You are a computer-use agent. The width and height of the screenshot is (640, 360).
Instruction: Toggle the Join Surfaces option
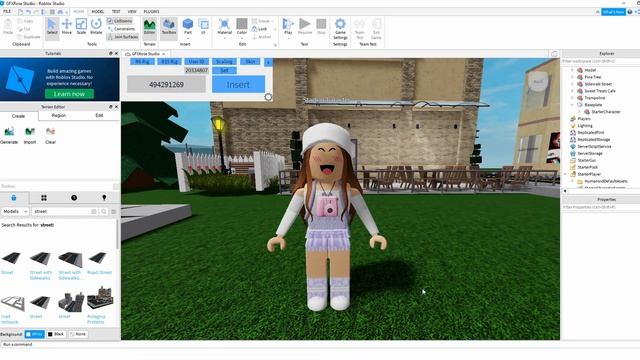point(122,37)
